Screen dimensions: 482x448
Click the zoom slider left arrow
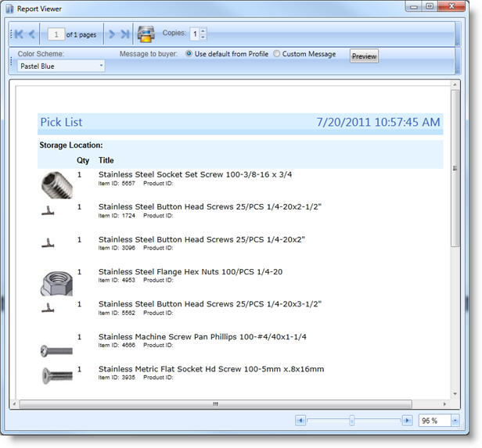[x=300, y=421]
